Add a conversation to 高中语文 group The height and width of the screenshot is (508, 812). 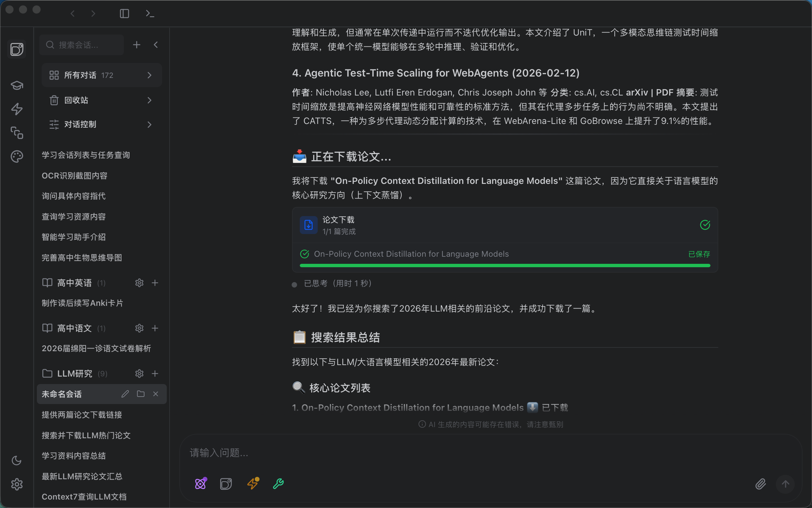(x=155, y=328)
